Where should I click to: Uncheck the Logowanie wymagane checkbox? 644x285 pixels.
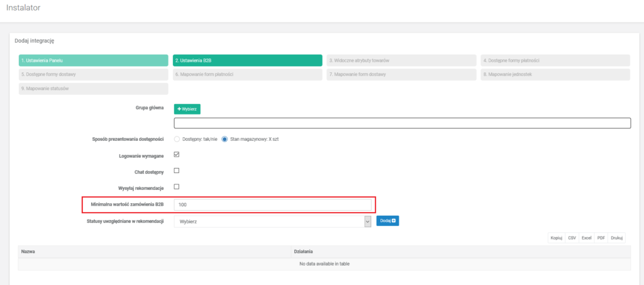pos(177,155)
